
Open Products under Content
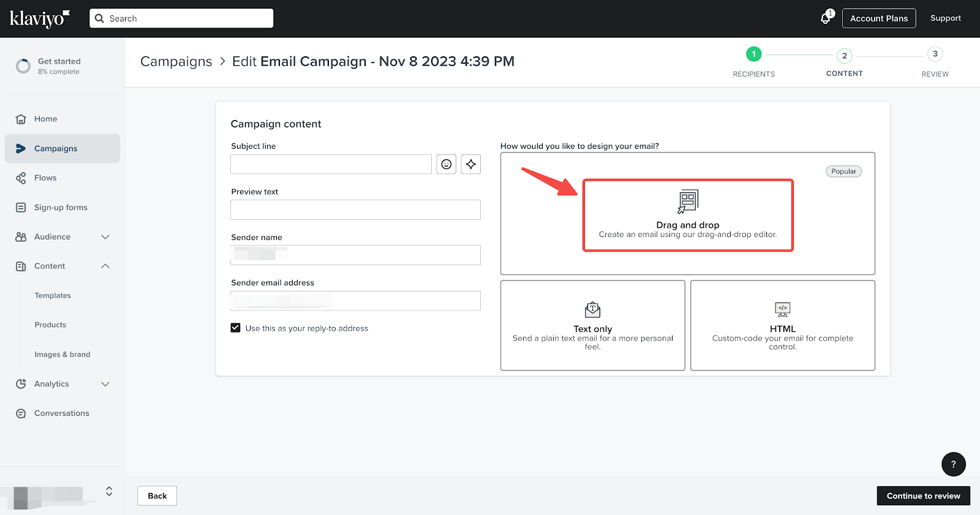pos(50,325)
